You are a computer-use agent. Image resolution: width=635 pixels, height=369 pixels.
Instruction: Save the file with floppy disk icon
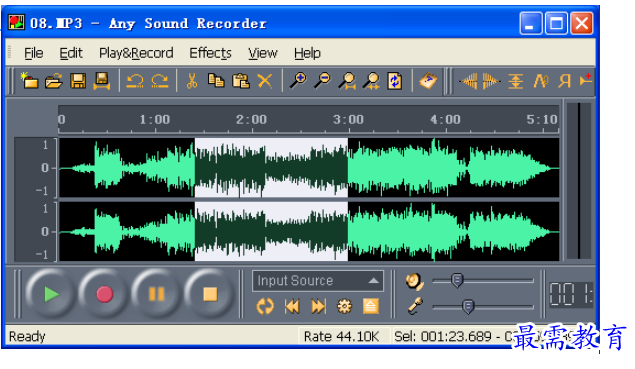click(78, 81)
